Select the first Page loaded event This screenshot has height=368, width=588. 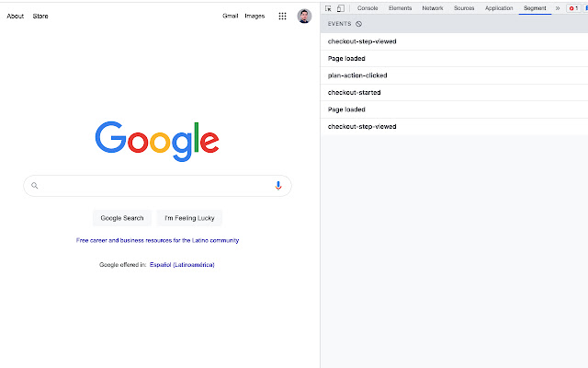pyautogui.click(x=454, y=59)
